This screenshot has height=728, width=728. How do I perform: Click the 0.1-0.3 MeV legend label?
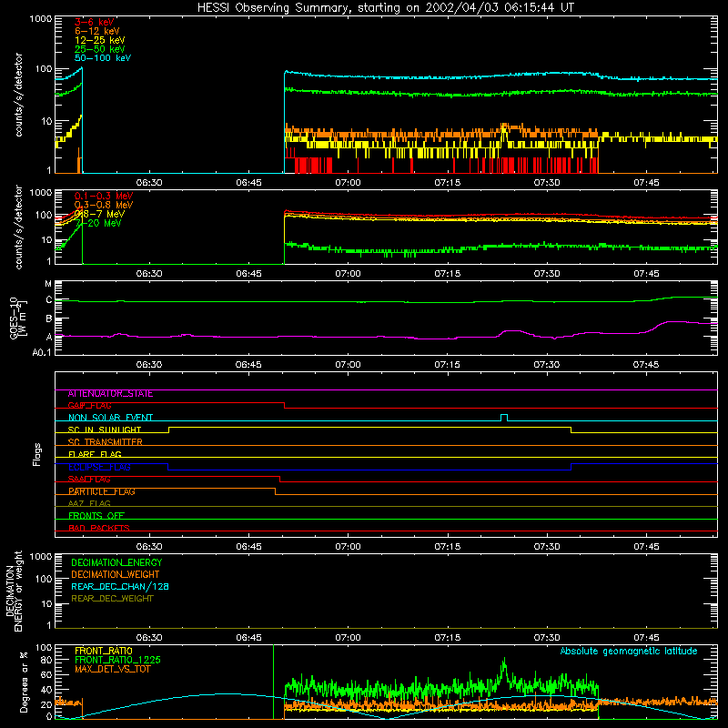click(x=104, y=196)
